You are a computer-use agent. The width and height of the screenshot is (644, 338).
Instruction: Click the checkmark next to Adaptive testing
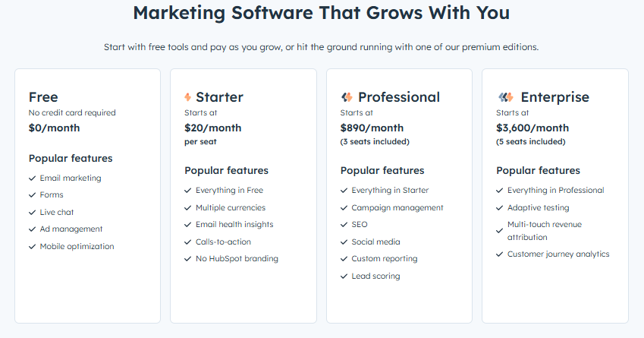(x=500, y=207)
